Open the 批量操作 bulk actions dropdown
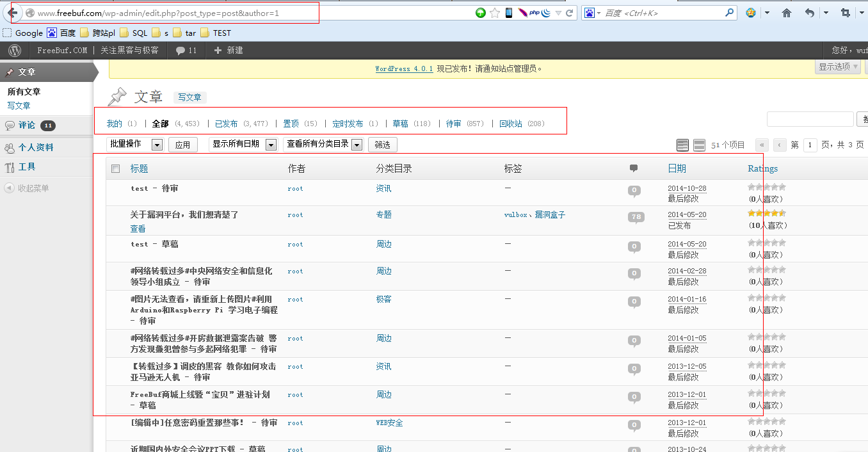 click(x=135, y=144)
